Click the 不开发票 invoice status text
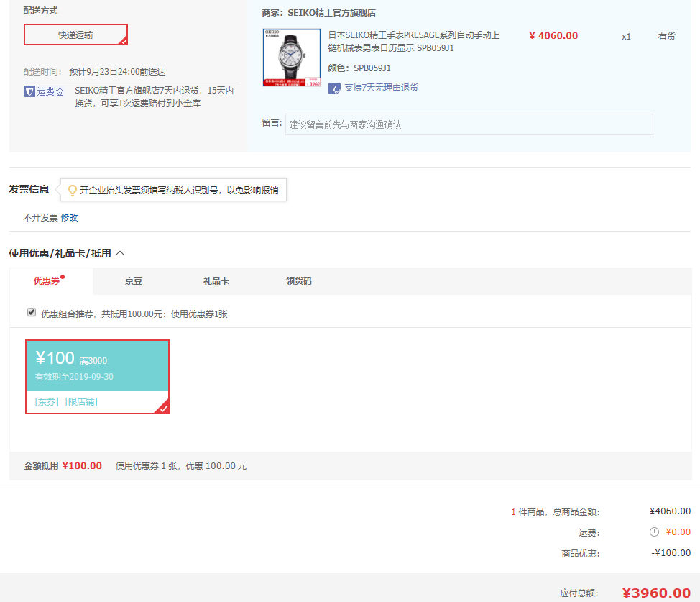 [41, 218]
